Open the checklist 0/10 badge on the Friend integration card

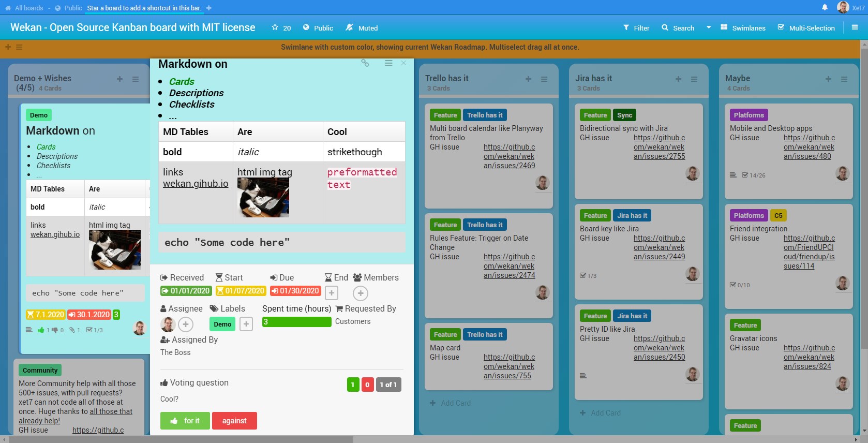pyautogui.click(x=740, y=285)
